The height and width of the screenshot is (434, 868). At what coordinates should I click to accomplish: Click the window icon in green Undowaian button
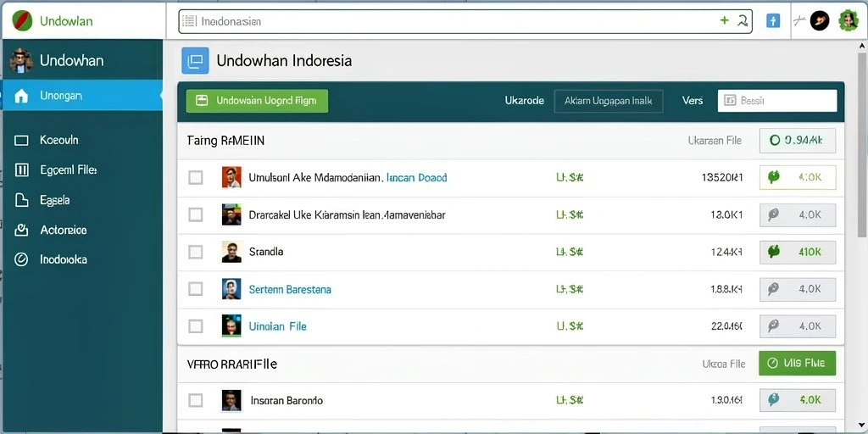tap(202, 101)
